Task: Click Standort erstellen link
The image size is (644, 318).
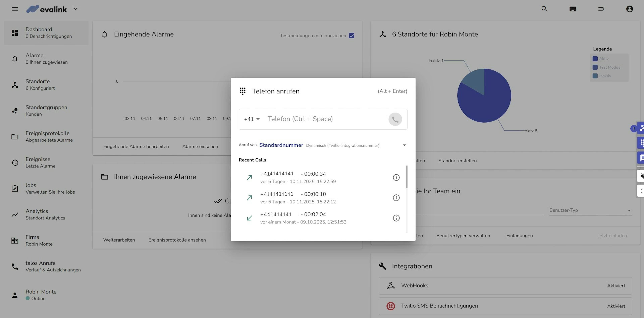Action: point(457,161)
